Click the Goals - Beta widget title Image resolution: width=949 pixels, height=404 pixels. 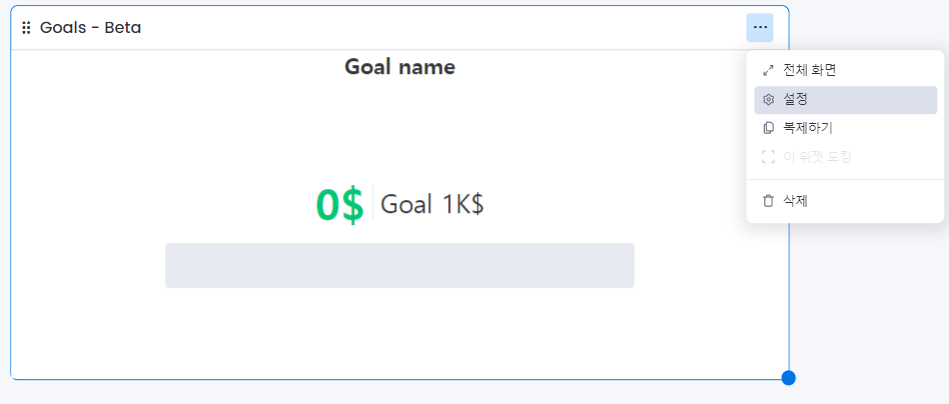[x=91, y=28]
